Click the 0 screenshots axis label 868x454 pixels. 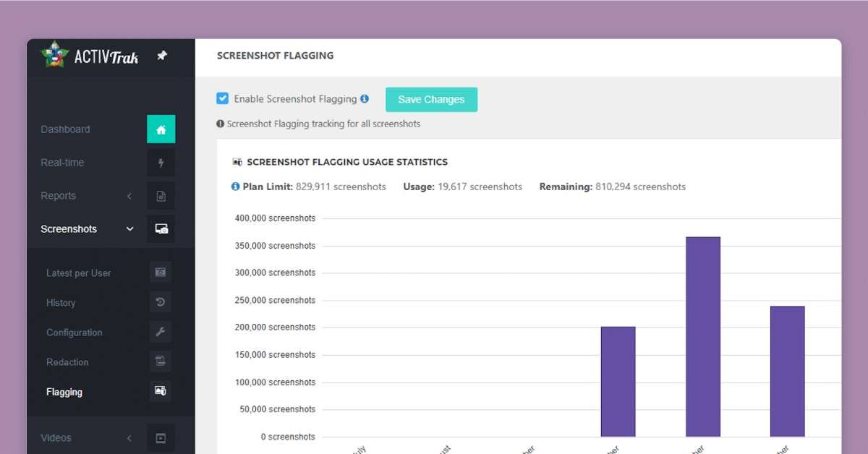(288, 437)
